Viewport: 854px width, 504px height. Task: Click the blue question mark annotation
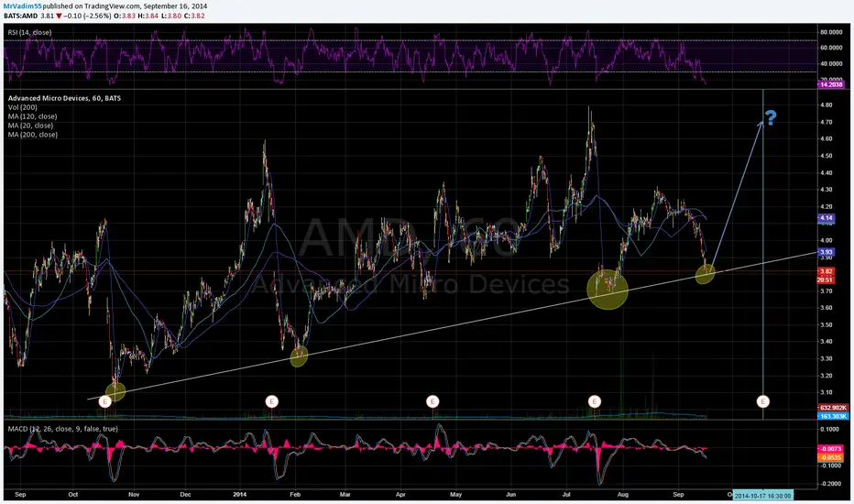[x=770, y=117]
